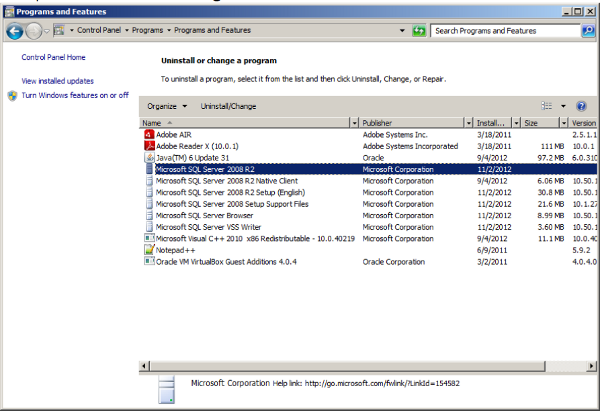Open the Name column filter dropdown
600x411 pixels.
point(354,123)
